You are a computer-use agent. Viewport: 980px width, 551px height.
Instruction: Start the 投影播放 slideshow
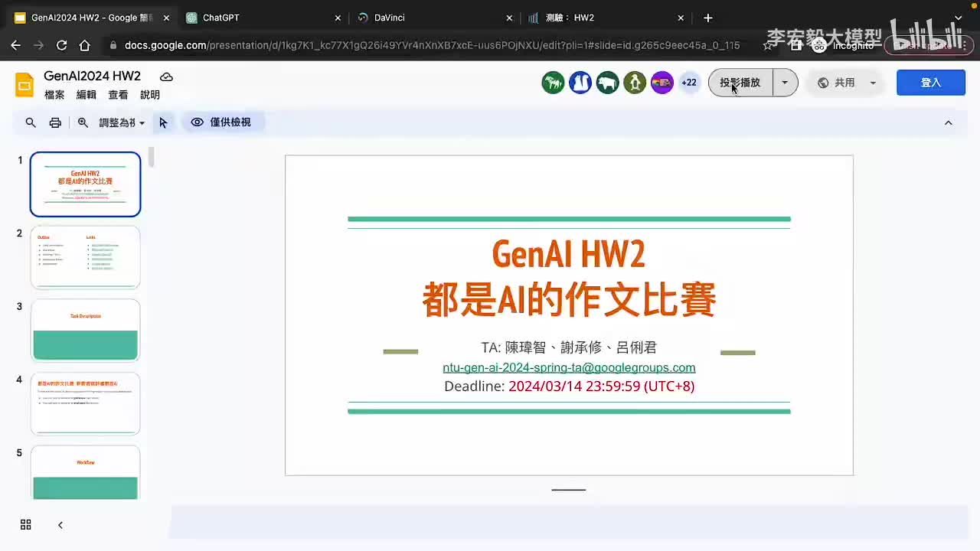(x=740, y=83)
